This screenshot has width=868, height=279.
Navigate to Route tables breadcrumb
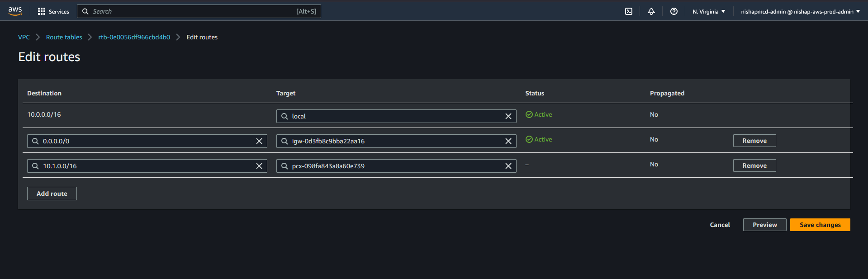tap(64, 37)
